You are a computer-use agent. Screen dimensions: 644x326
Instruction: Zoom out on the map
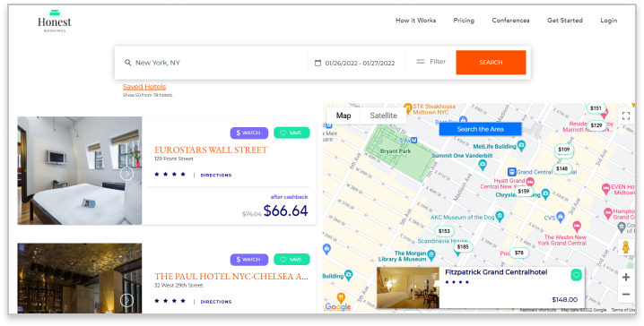pos(625,295)
